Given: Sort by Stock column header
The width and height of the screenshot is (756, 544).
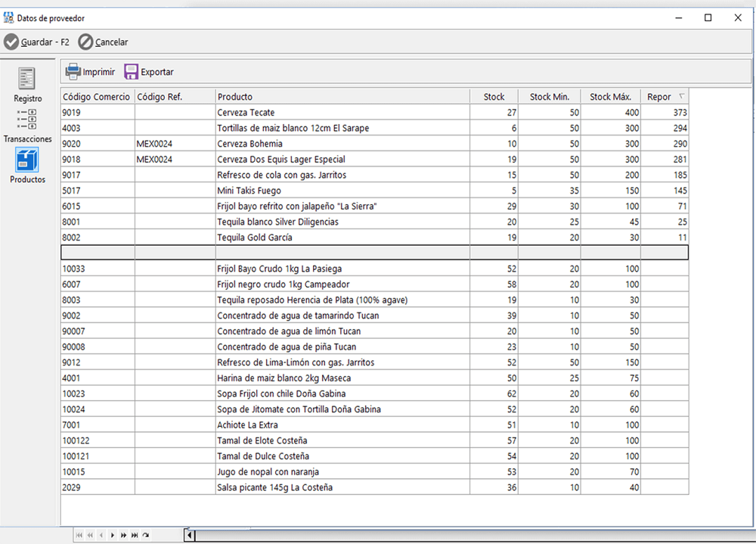Looking at the screenshot, I should (494, 97).
